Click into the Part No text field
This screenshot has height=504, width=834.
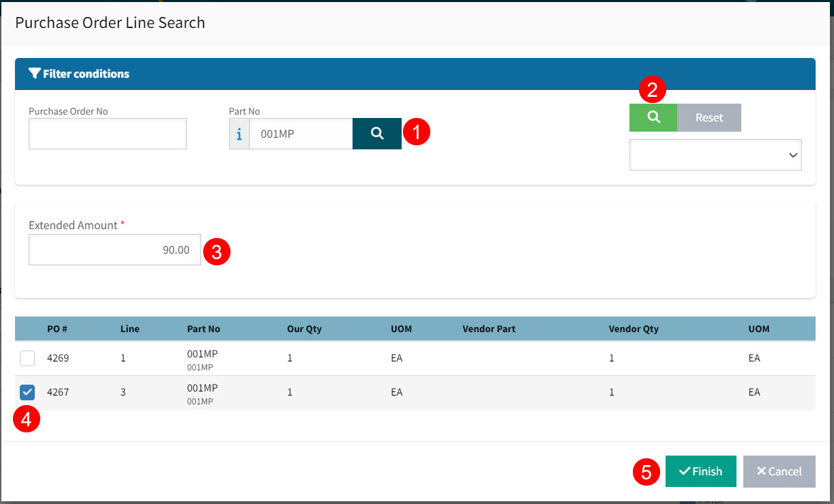tap(300, 134)
